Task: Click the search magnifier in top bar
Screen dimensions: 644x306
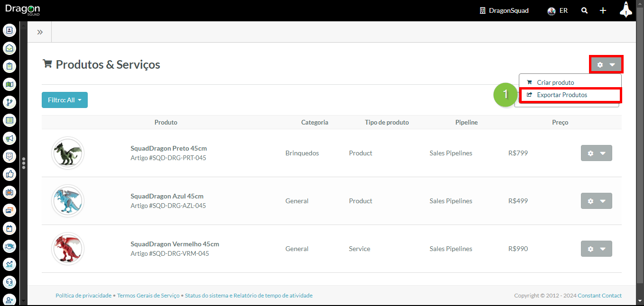Action: click(x=585, y=10)
